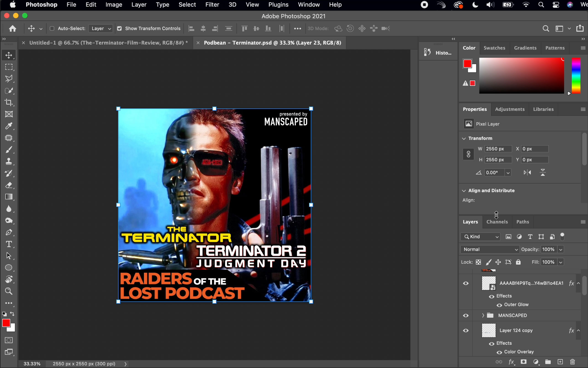Image resolution: width=588 pixels, height=368 pixels.
Task: Select the Ellipse shape tool
Action: click(x=9, y=268)
